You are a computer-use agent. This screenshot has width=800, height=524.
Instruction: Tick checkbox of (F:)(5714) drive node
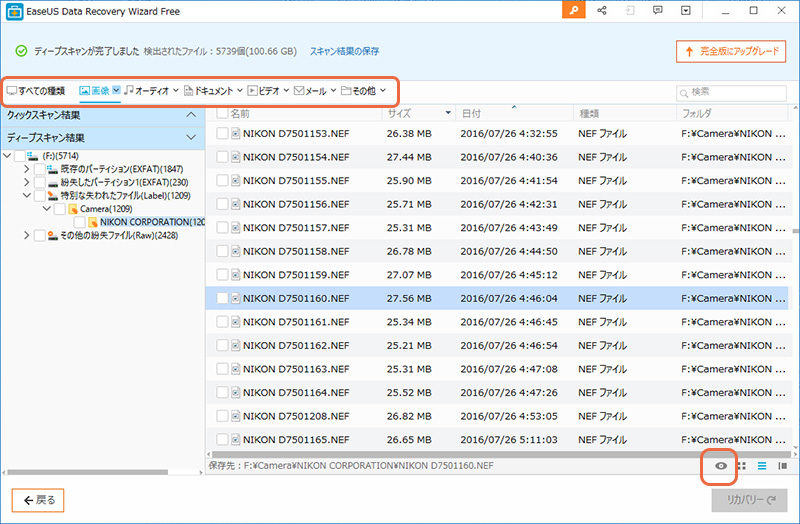click(x=19, y=156)
